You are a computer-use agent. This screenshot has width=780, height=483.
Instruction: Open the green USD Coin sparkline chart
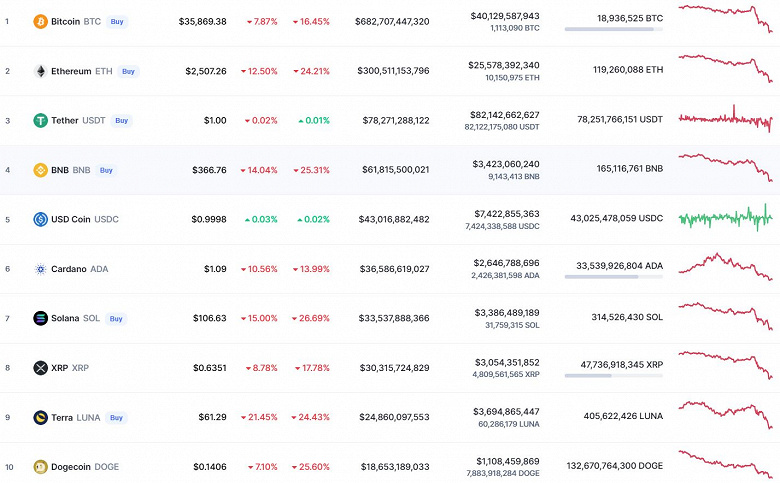coord(725,217)
